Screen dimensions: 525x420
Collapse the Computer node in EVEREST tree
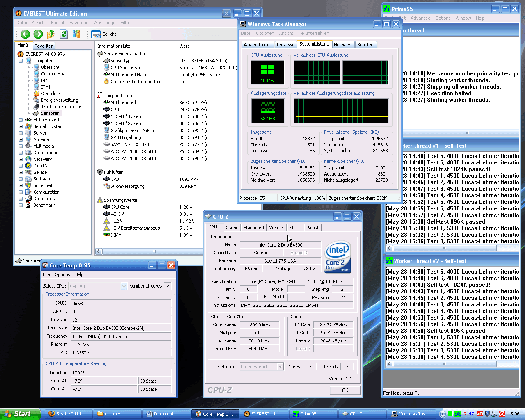pyautogui.click(x=21, y=61)
